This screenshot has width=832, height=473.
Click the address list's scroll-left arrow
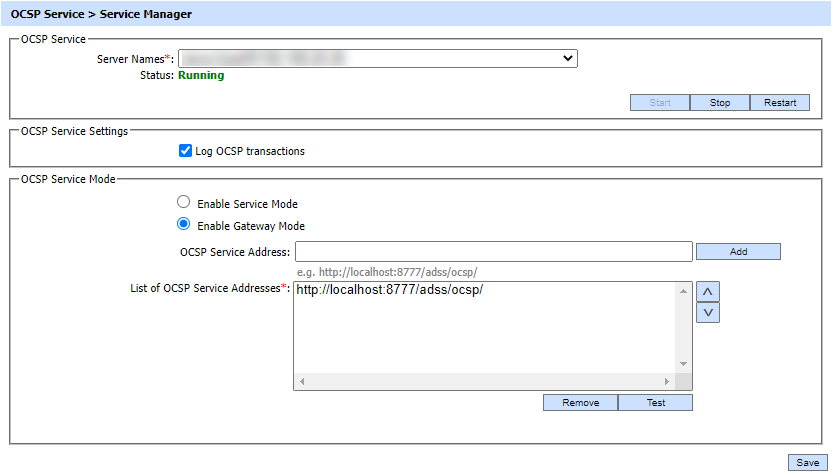[x=302, y=382]
